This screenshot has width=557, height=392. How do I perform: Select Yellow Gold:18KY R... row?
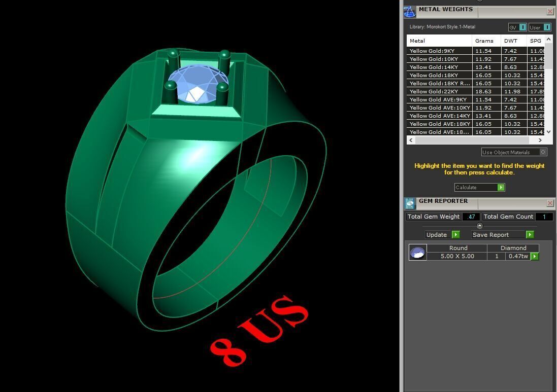tap(476, 83)
